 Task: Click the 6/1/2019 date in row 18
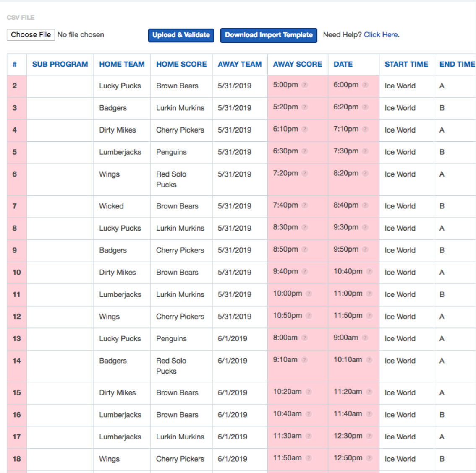pos(232,459)
